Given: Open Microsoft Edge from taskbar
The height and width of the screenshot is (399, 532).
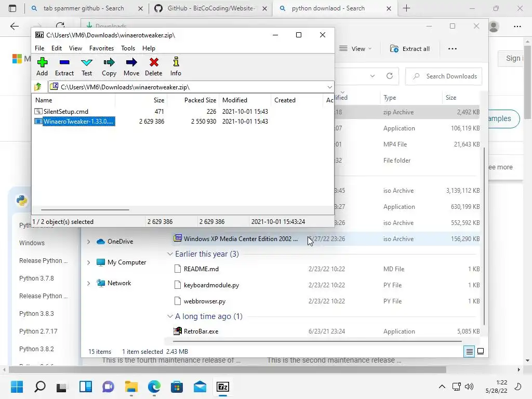Looking at the screenshot, I should [154, 387].
